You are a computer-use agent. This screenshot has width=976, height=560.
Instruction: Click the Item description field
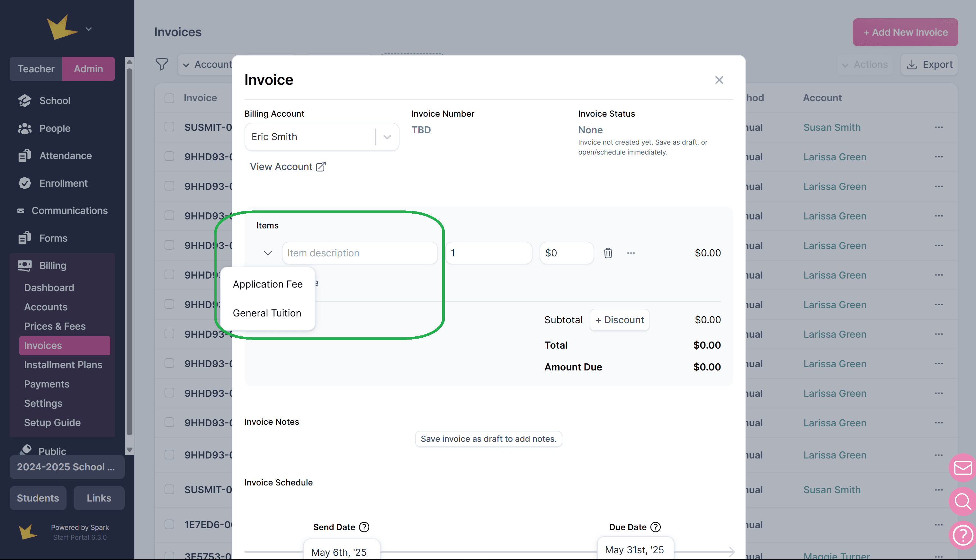pos(359,253)
